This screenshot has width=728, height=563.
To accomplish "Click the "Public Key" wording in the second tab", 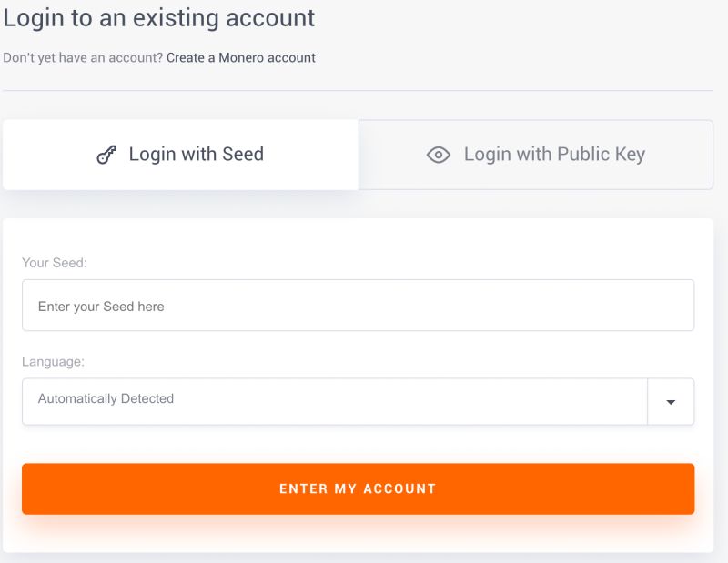I will [x=602, y=155].
